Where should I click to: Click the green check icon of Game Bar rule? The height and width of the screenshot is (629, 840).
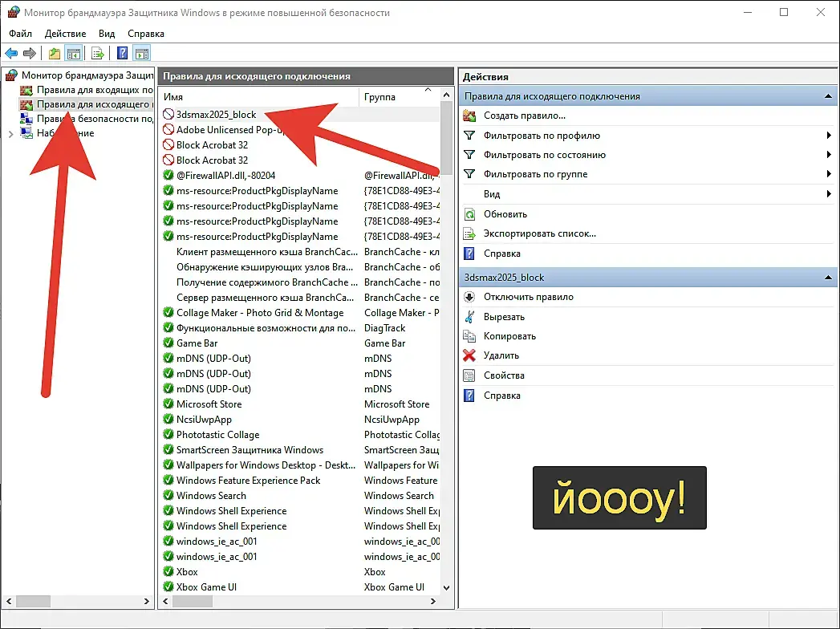[168, 343]
